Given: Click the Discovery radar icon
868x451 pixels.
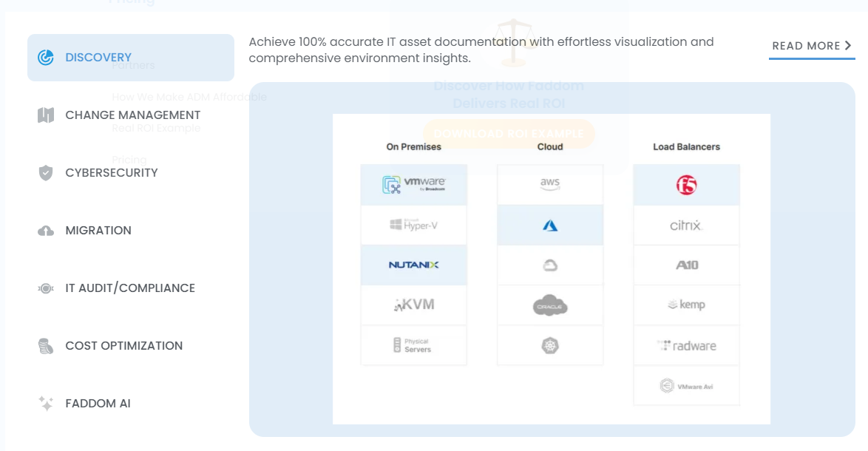Looking at the screenshot, I should [45, 57].
